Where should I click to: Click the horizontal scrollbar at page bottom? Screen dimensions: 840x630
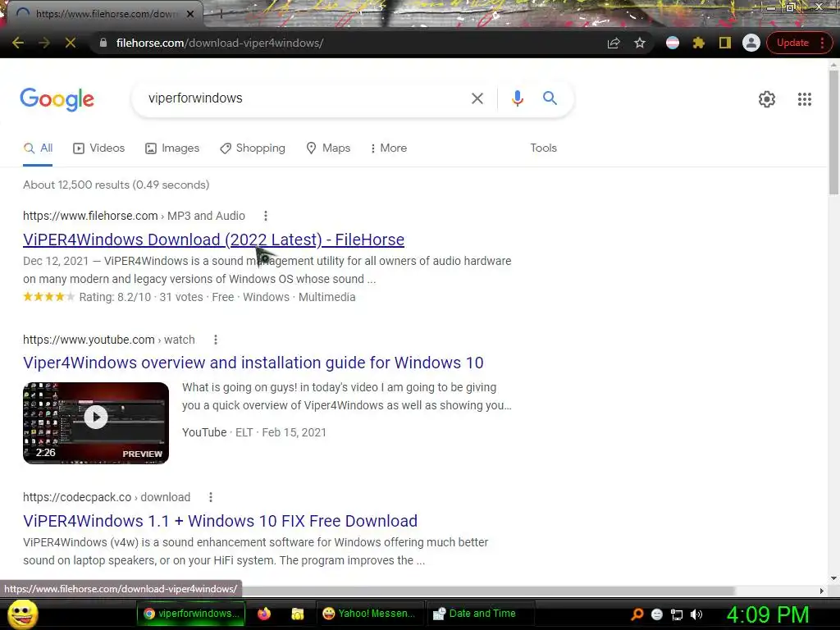click(x=487, y=591)
